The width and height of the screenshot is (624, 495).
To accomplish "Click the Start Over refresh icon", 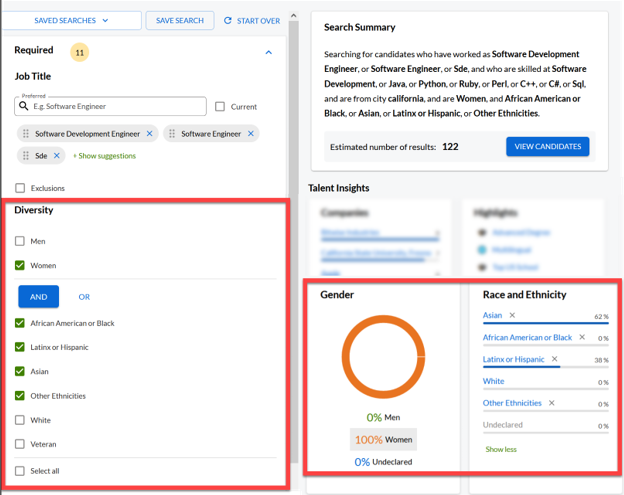I will coord(228,21).
